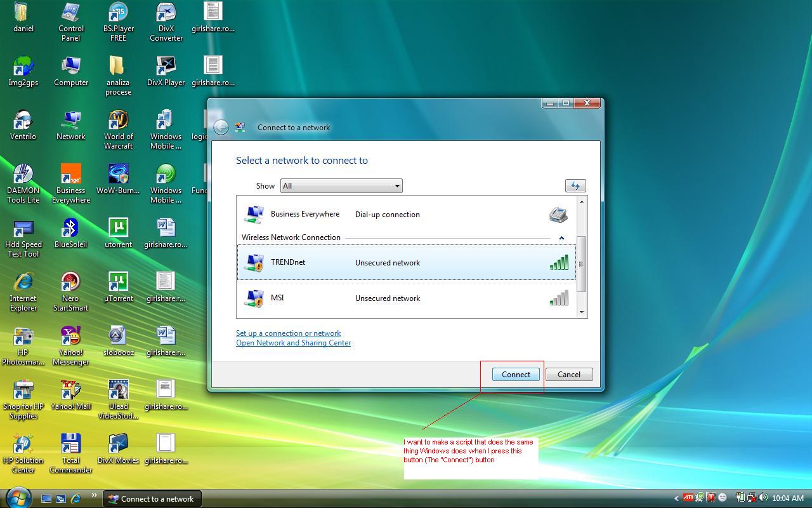812x508 pixels.
Task: Select the DivX Movies desktop shortcut
Action: [118, 449]
